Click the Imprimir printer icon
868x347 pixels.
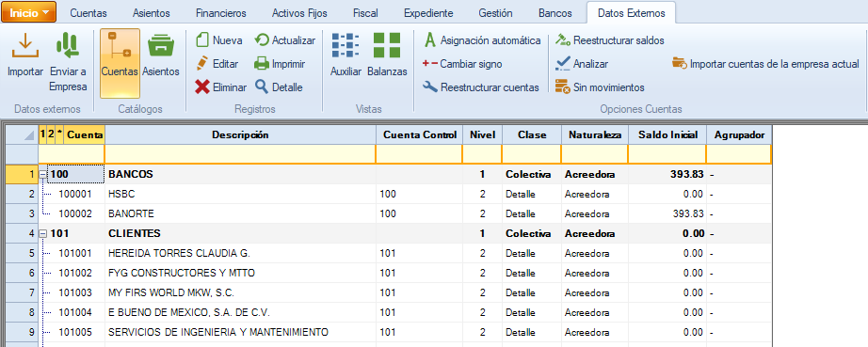tap(262, 64)
